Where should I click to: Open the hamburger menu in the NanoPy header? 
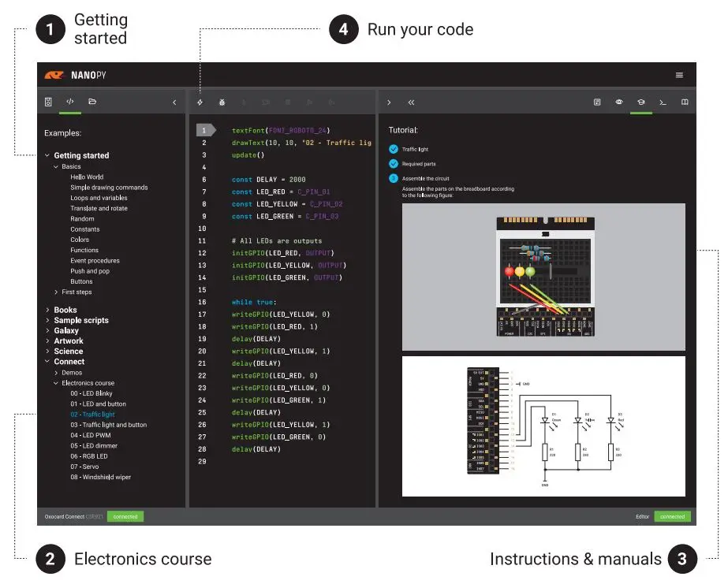(x=679, y=75)
